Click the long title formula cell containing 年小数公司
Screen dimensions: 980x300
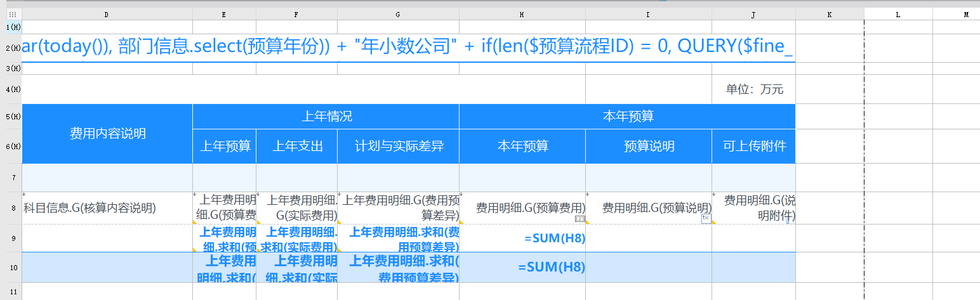[409, 48]
